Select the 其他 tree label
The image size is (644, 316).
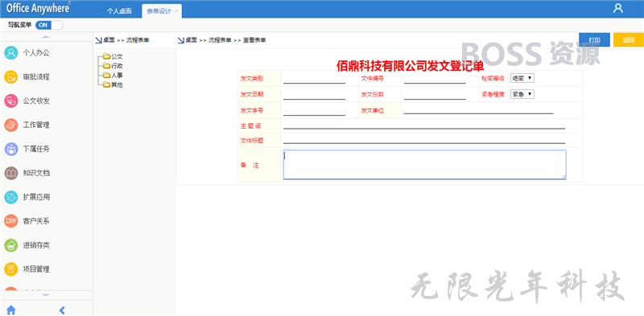tap(117, 85)
